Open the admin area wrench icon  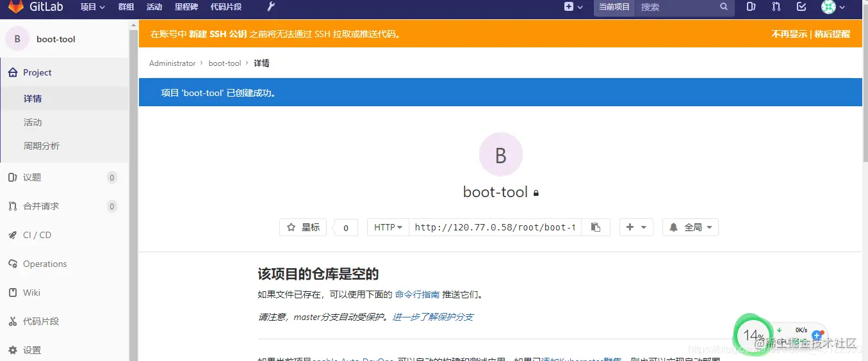click(x=271, y=7)
